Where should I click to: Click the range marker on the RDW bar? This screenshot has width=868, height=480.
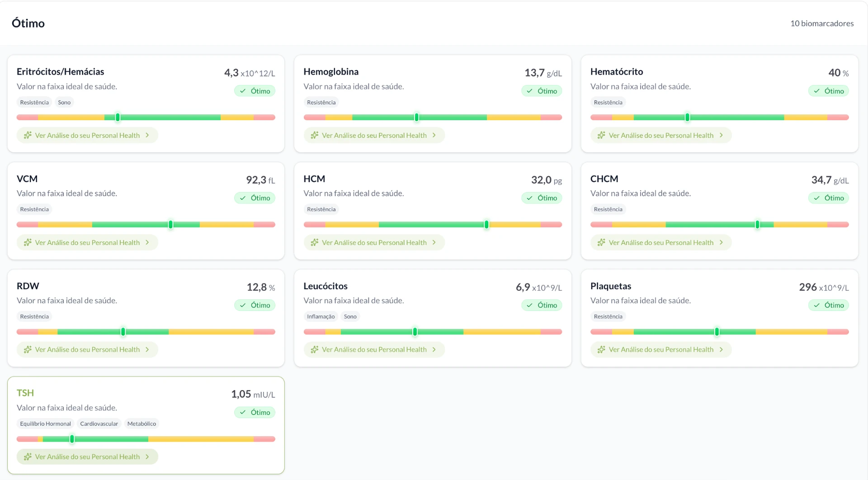pos(123,332)
